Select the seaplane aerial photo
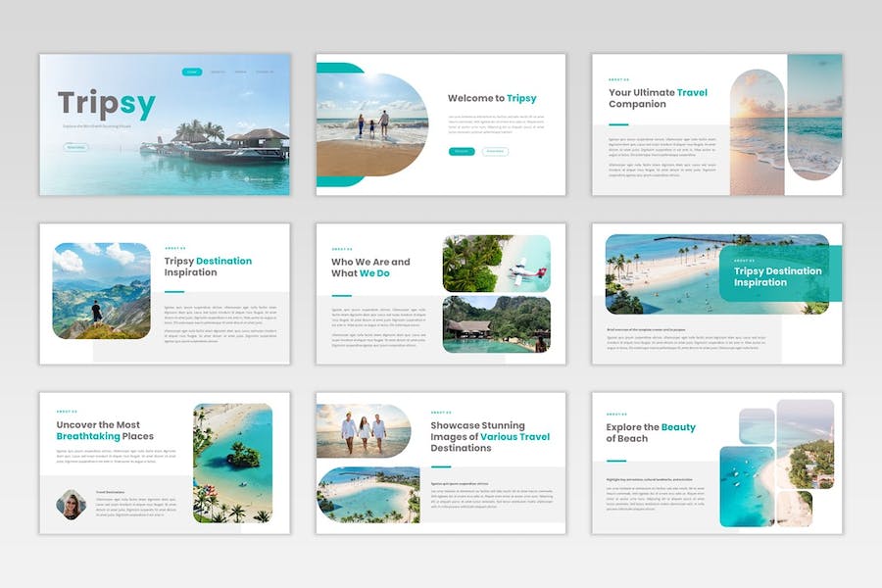Image resolution: width=882 pixels, height=588 pixels. click(x=496, y=264)
